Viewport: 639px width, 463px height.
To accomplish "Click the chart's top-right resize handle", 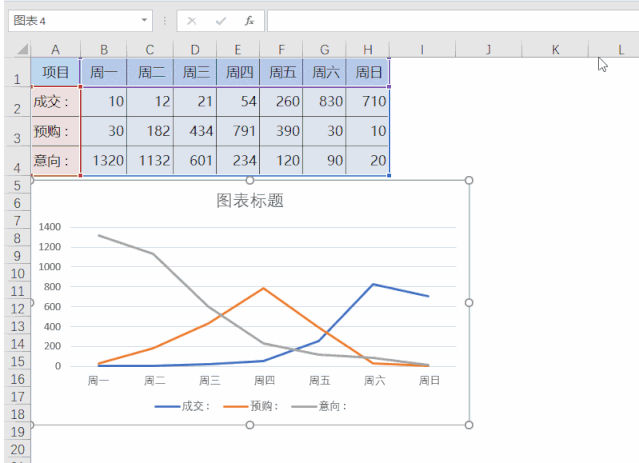I will [x=469, y=180].
